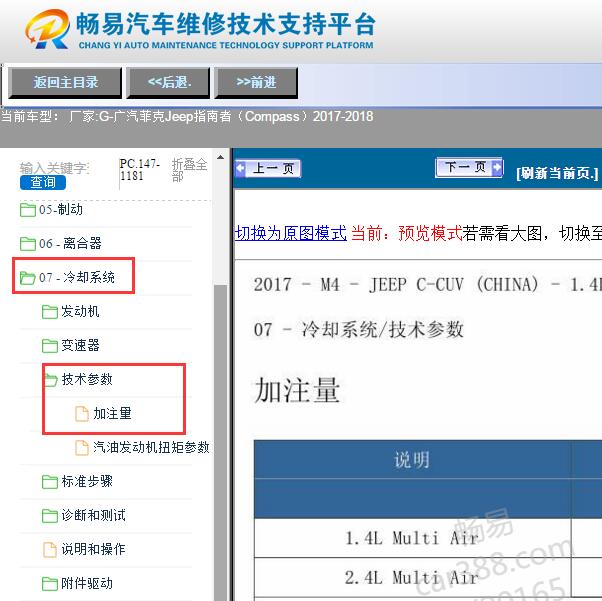Expand the 附件驱动 folder icon

pos(50,583)
